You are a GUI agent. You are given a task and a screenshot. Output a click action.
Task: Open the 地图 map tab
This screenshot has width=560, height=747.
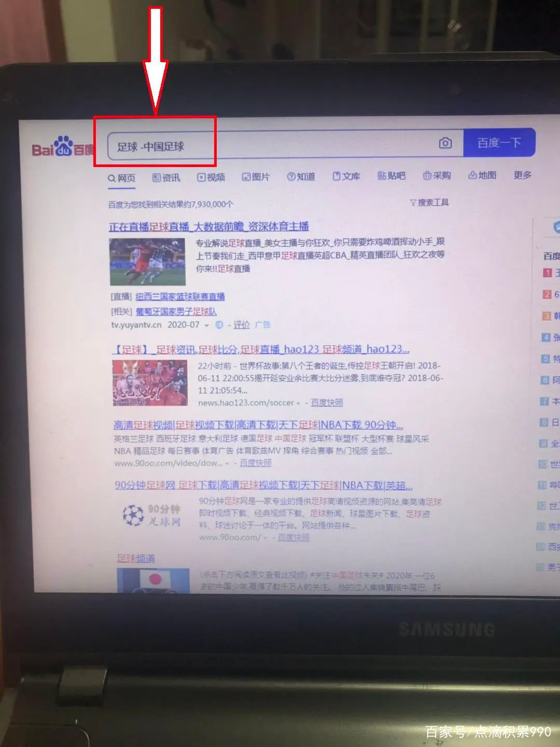482,175
